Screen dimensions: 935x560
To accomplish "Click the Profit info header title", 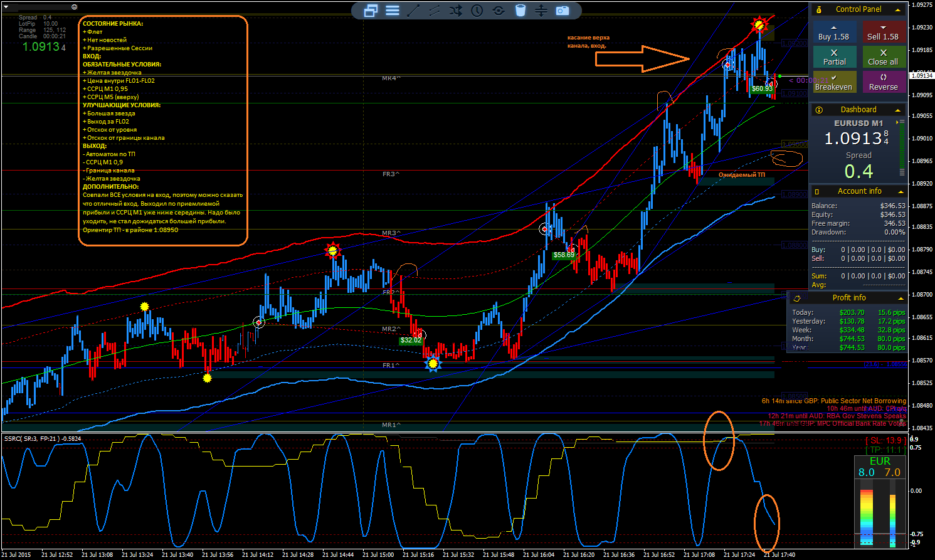I will tap(849, 298).
